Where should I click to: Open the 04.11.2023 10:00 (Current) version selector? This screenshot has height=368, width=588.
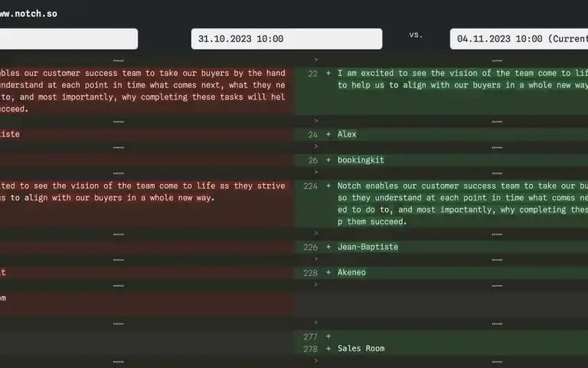519,38
